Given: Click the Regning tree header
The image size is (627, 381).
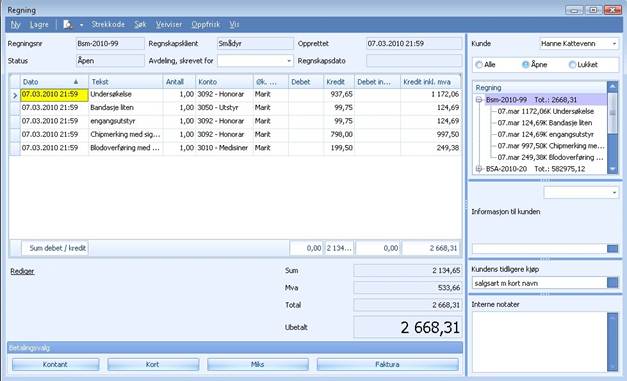Looking at the screenshot, I should coord(540,87).
